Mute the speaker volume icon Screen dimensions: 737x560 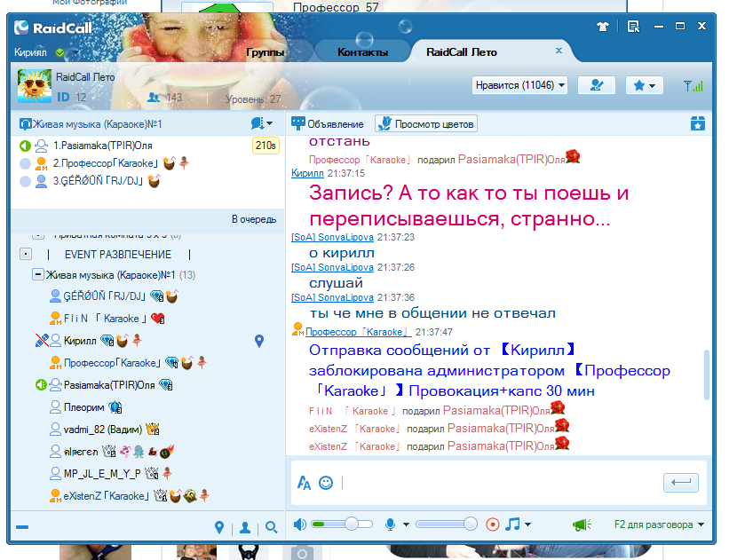pyautogui.click(x=299, y=524)
